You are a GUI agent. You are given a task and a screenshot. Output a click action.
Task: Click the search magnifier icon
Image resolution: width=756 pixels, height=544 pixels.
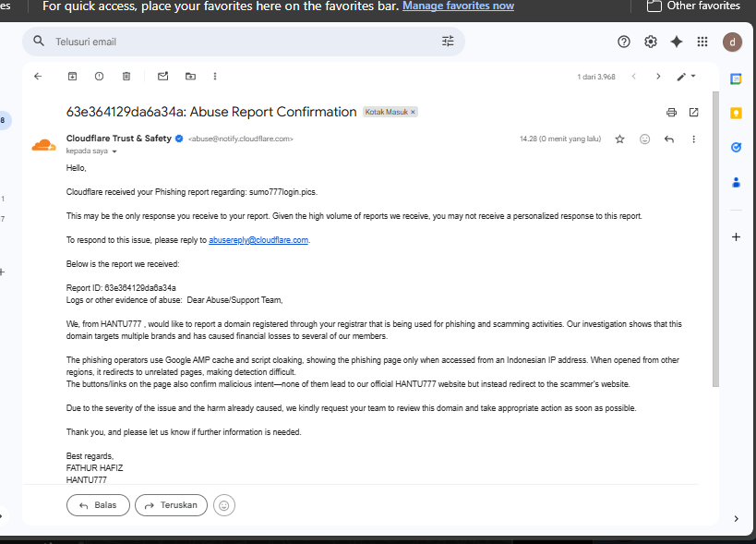[39, 41]
